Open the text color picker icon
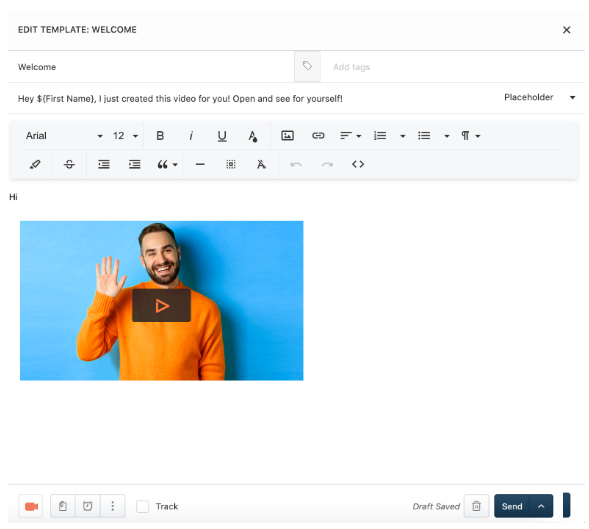Screen dimensions: 589x529 (253, 136)
